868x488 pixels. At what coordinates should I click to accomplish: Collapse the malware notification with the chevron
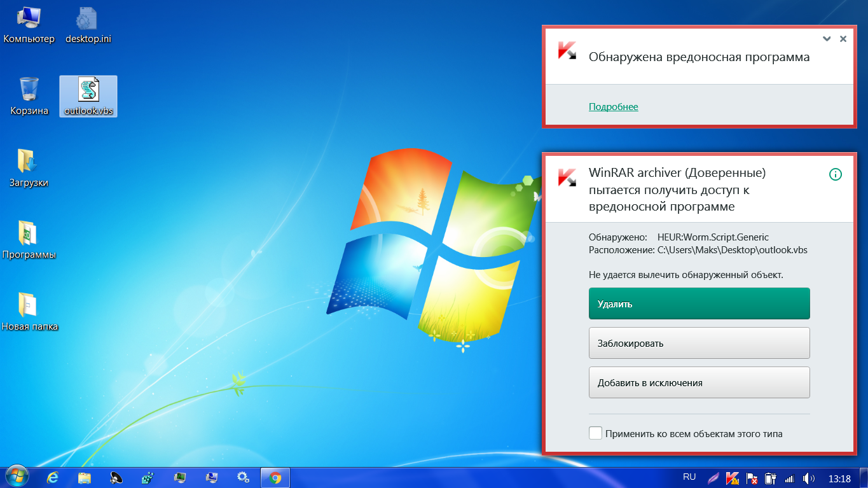(x=827, y=39)
